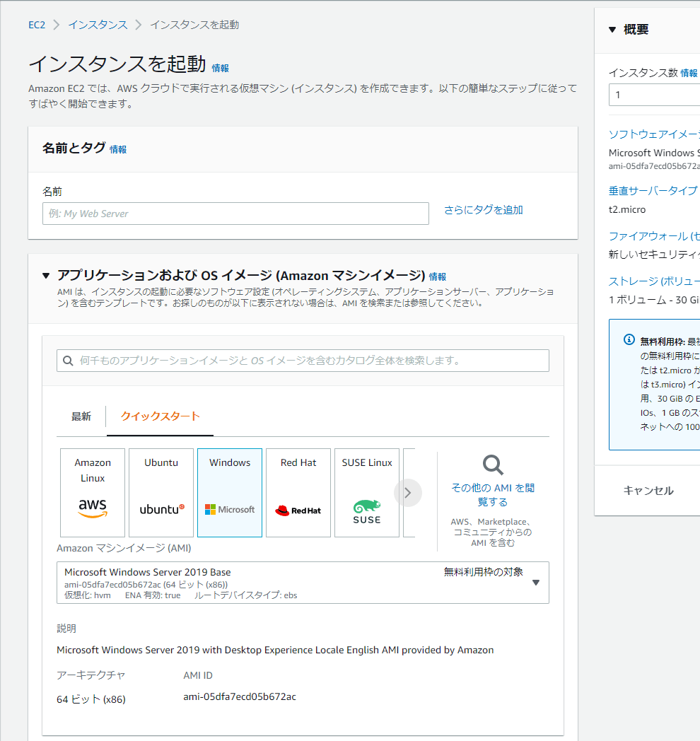Select the Red Hat AMI card
The image size is (700, 741).
[x=298, y=492]
